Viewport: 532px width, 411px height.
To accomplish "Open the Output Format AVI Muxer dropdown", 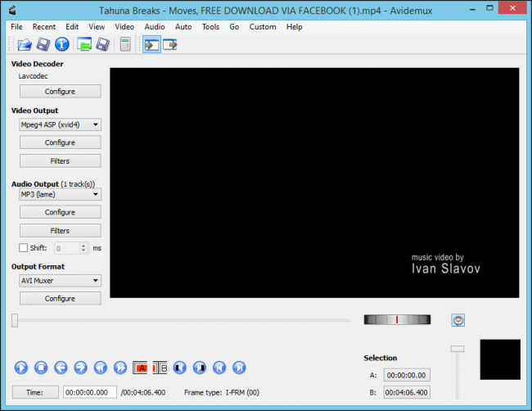I will coord(60,281).
